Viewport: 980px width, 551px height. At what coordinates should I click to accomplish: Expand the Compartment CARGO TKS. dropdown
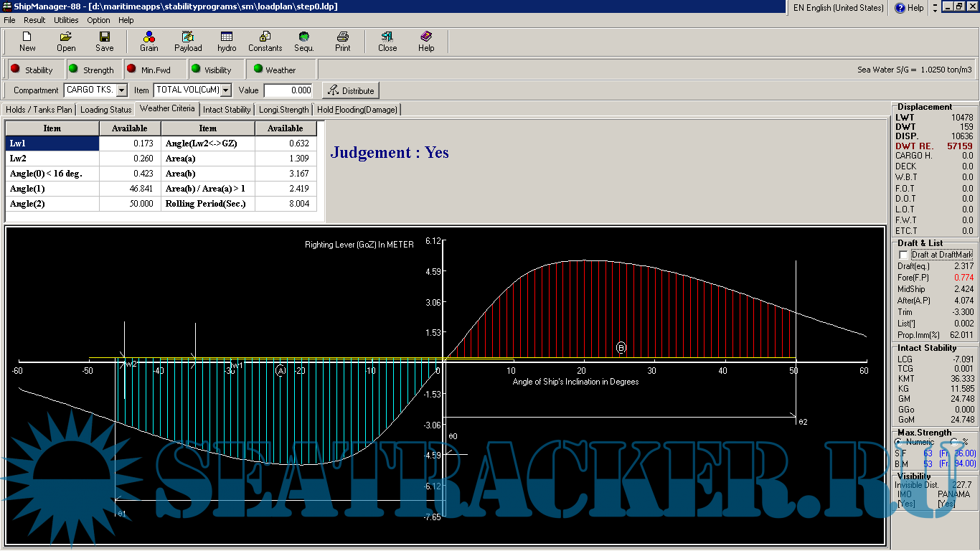(x=121, y=90)
